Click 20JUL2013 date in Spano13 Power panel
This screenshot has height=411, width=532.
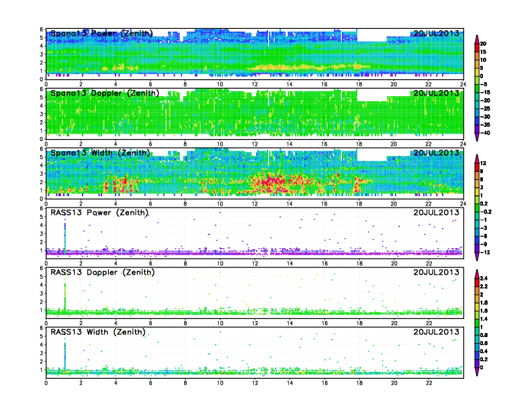(437, 33)
